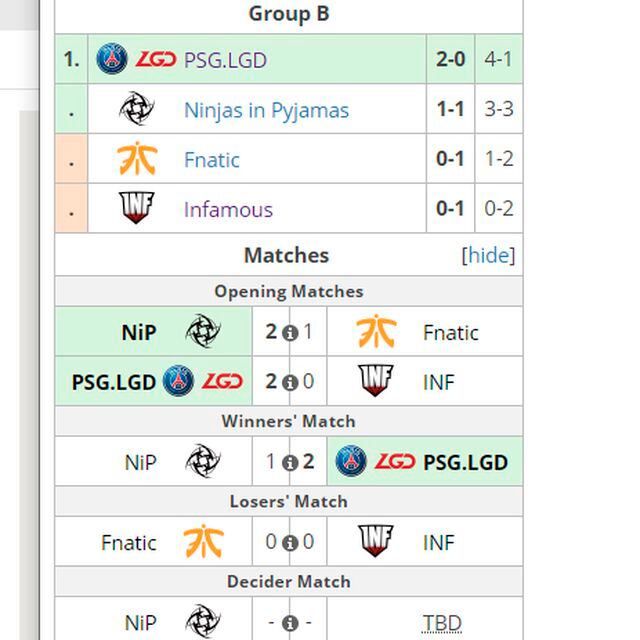The image size is (640, 640).
Task: Hide the Matches section
Action: tap(488, 255)
